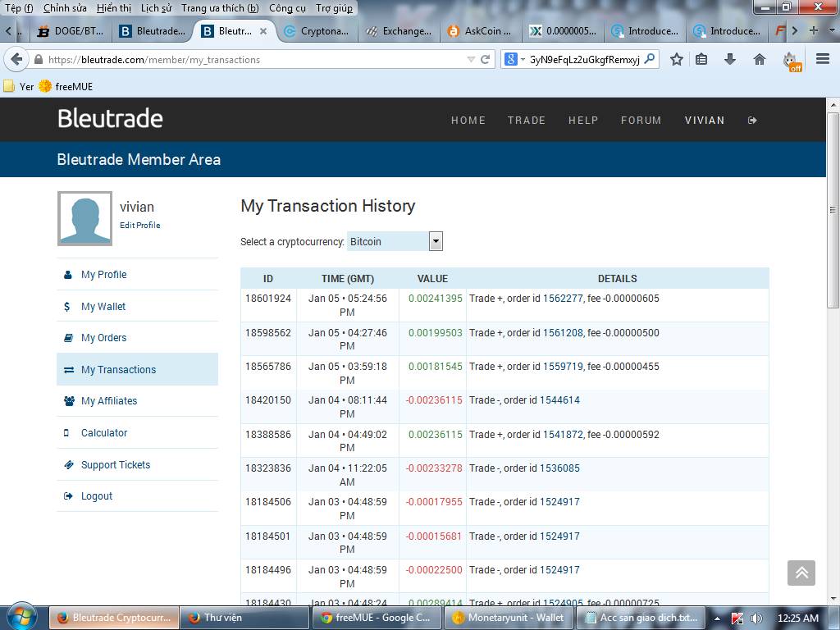Click the Edit Profile link
This screenshot has height=630, width=840.
[x=139, y=225]
